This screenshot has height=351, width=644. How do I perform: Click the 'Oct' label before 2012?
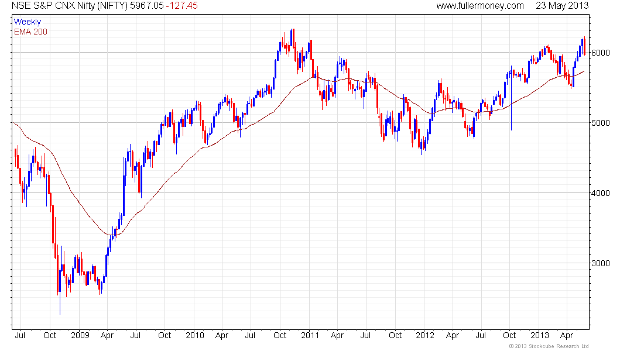tap(395, 335)
